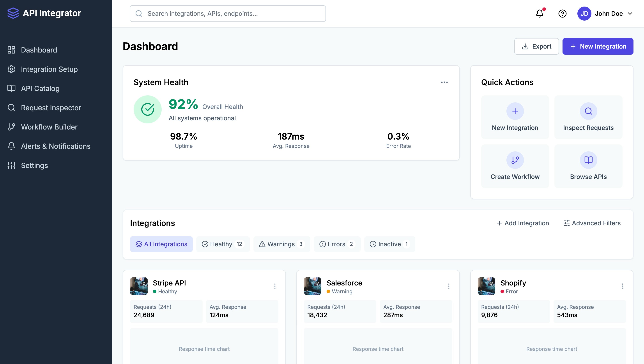644x364 pixels.
Task: Go to Alerts & Notifications page
Action: pos(56,146)
